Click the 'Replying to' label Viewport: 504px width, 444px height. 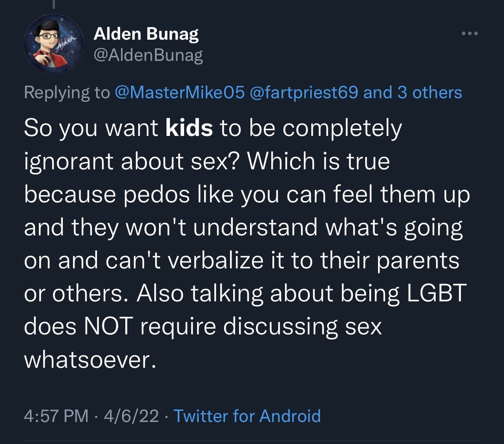[x=67, y=93]
